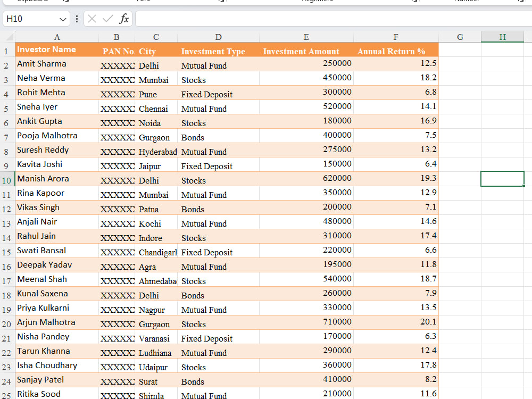532x399 pixels.
Task: Select column D header
Action: tap(218, 37)
